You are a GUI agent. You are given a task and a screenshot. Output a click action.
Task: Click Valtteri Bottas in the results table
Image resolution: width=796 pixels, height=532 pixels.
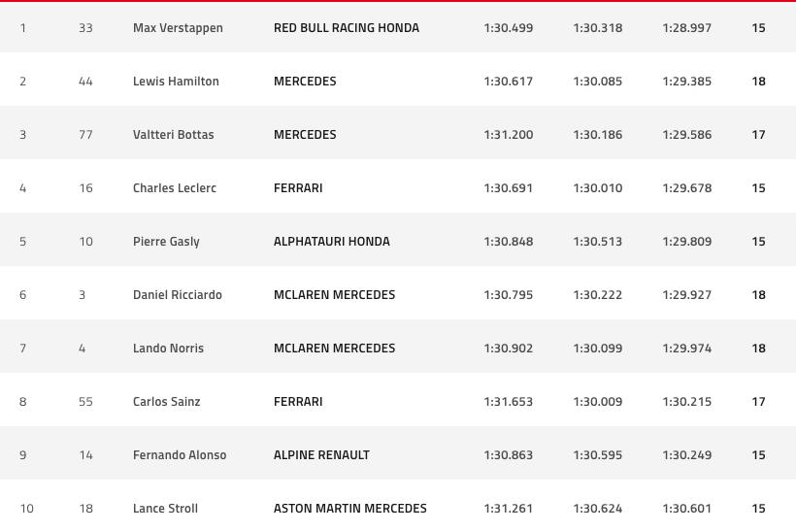(x=173, y=135)
